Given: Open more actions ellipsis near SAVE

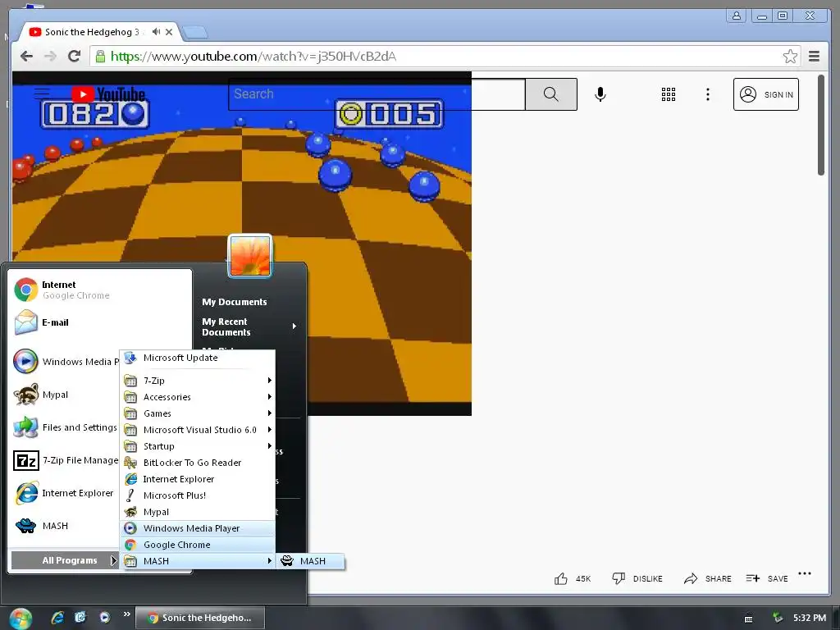Looking at the screenshot, I should (805, 573).
